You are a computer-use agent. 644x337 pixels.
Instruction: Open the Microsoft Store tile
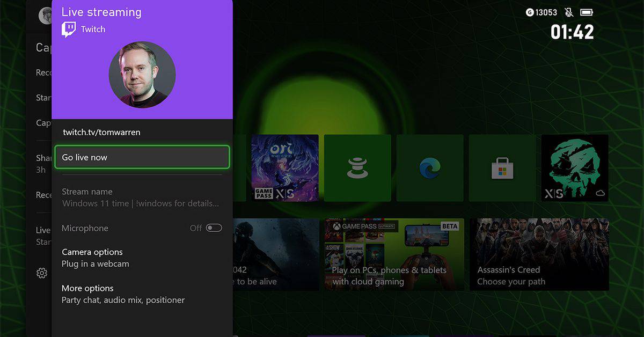502,168
